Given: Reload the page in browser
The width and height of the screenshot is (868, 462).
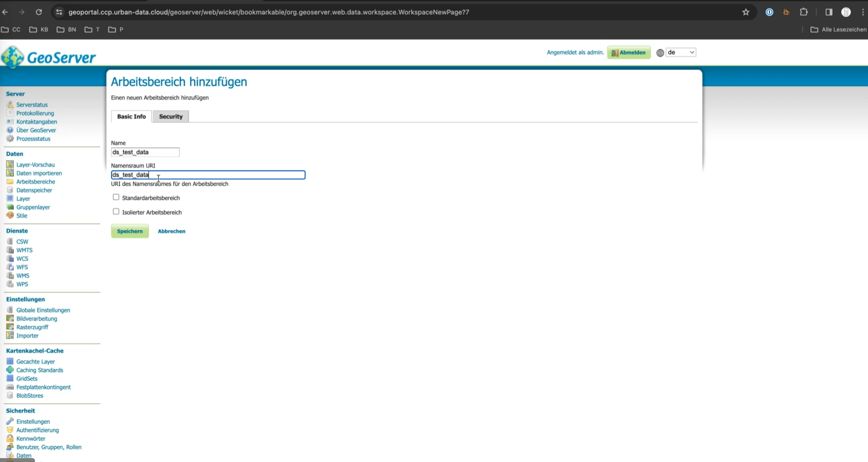Looking at the screenshot, I should [x=39, y=12].
